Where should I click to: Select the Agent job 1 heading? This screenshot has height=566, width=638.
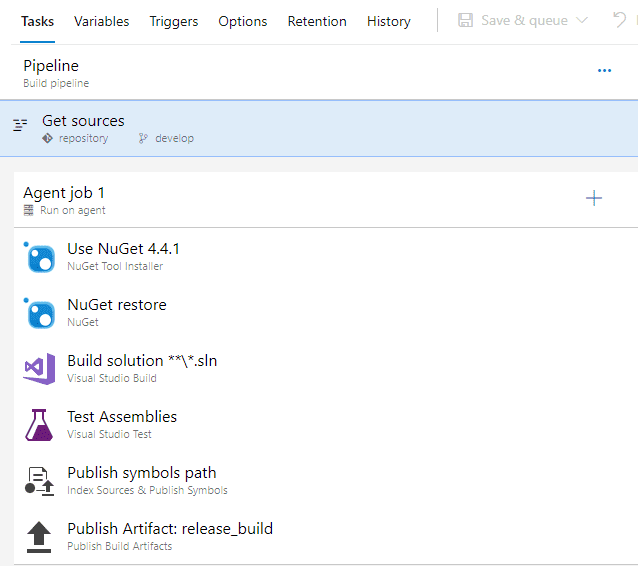pyautogui.click(x=64, y=193)
